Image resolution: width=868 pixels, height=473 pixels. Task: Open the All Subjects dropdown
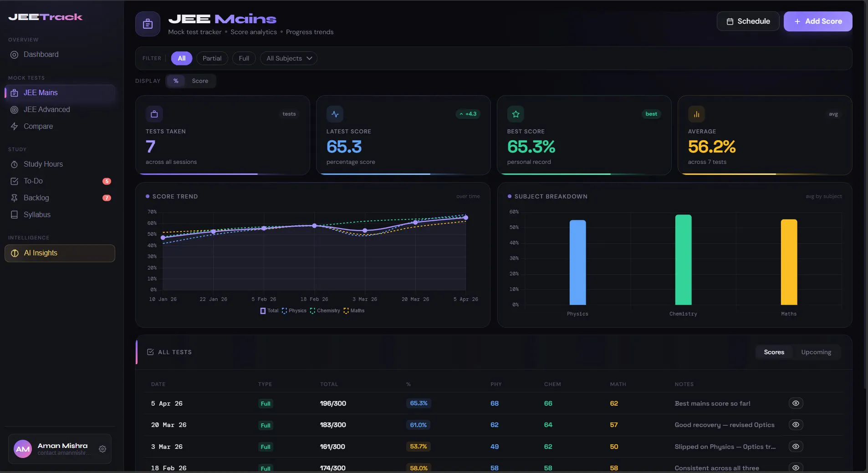coord(289,58)
